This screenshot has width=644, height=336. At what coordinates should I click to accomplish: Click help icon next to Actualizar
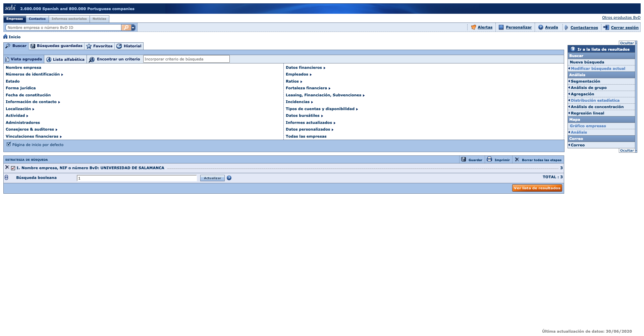tap(229, 178)
